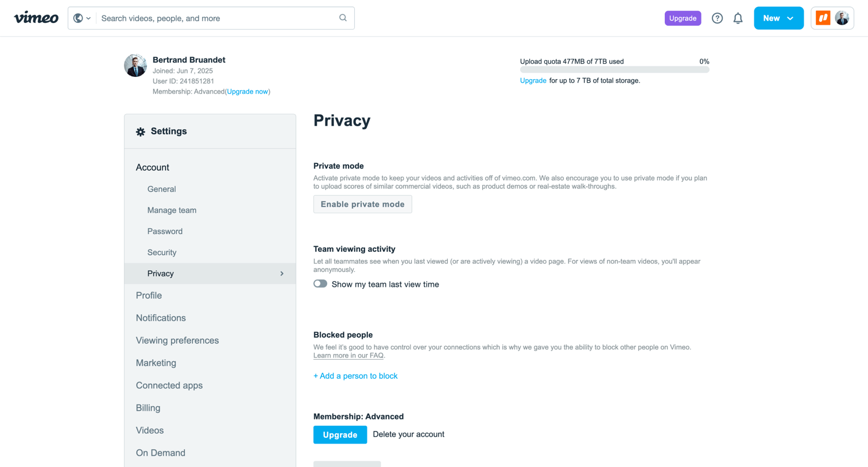
Task: Click the orange workspace icon
Action: (823, 18)
